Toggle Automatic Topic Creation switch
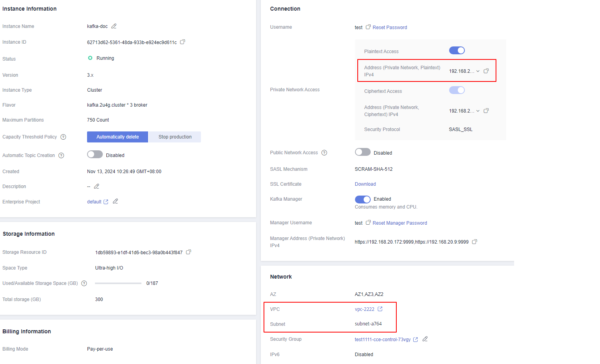The image size is (600, 364). (95, 154)
